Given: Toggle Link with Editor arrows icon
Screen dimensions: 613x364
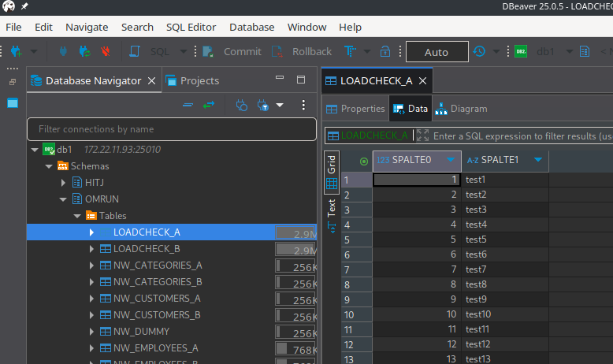Looking at the screenshot, I should (209, 105).
